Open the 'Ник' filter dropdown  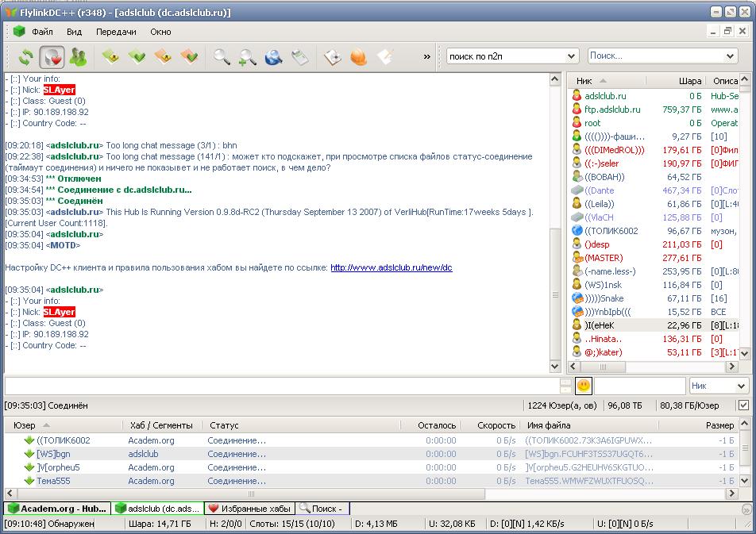click(x=741, y=386)
